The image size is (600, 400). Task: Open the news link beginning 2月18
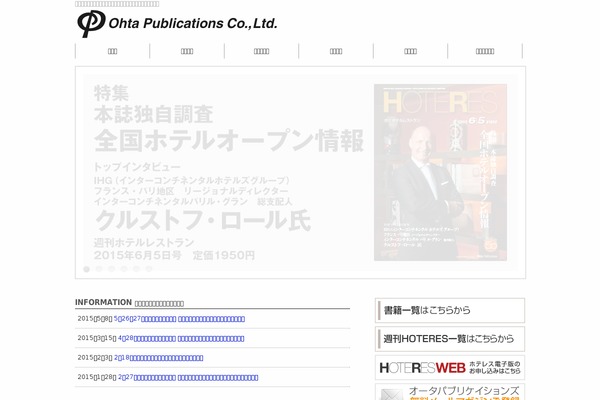pyautogui.click(x=158, y=358)
